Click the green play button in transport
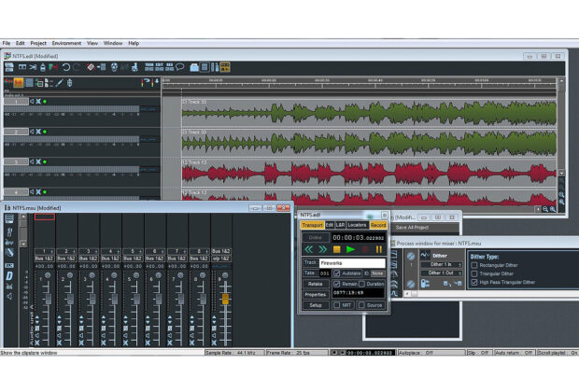 (350, 249)
